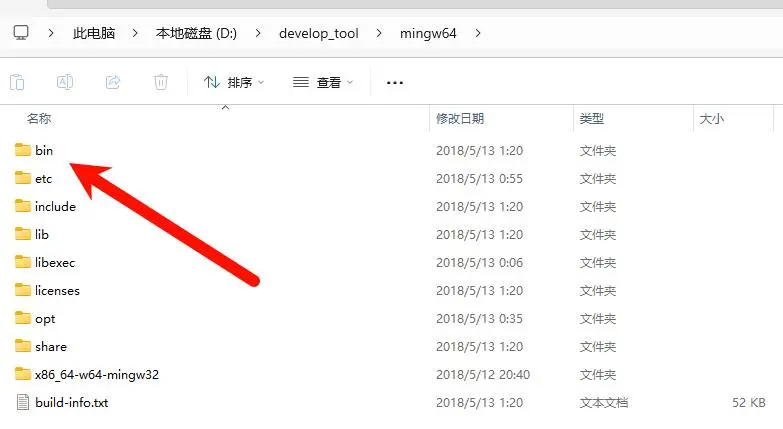Click mingw64 in the address bar

[428, 33]
